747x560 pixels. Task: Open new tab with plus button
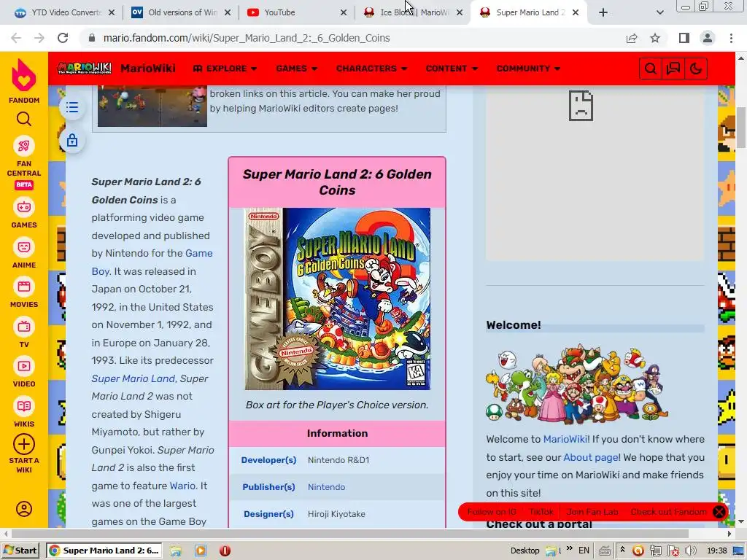pos(603,12)
